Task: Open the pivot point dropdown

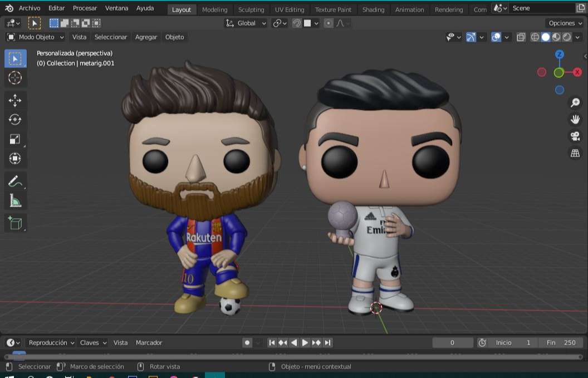Action: click(x=280, y=23)
